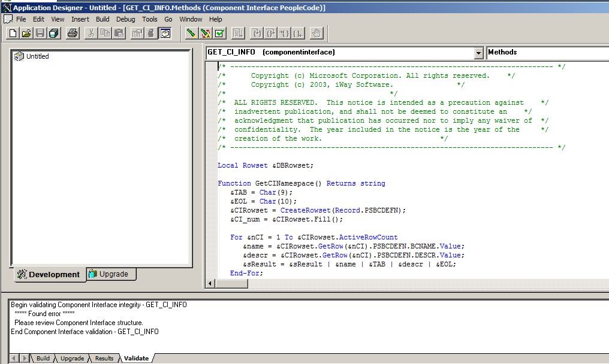The height and width of the screenshot is (364, 609).
Task: Open the Debug menu
Action: [x=125, y=19]
